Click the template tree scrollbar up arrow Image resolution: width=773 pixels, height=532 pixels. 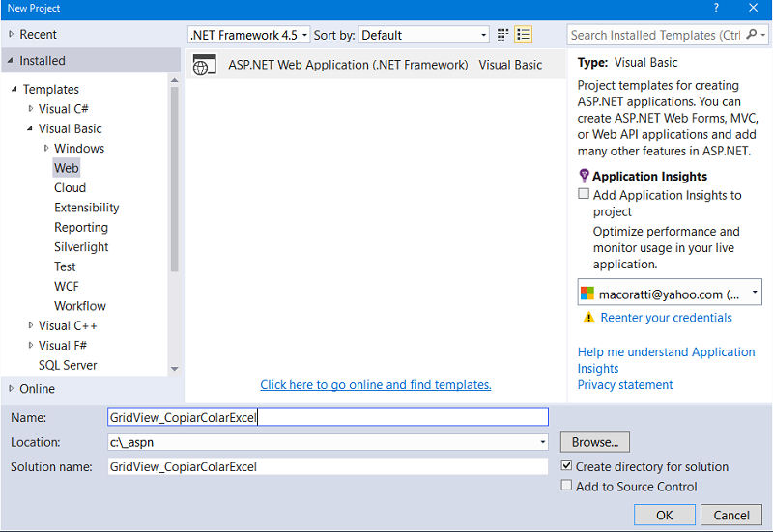click(x=175, y=80)
